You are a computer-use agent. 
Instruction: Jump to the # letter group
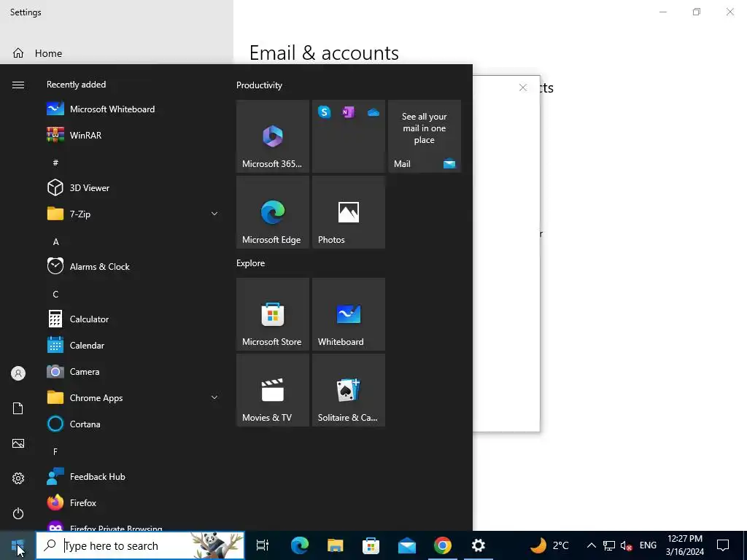55,163
